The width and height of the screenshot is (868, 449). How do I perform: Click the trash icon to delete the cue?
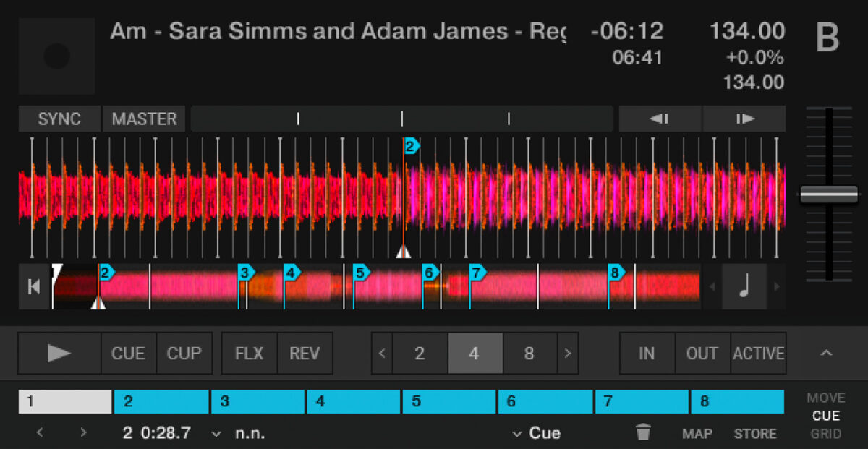click(x=641, y=433)
